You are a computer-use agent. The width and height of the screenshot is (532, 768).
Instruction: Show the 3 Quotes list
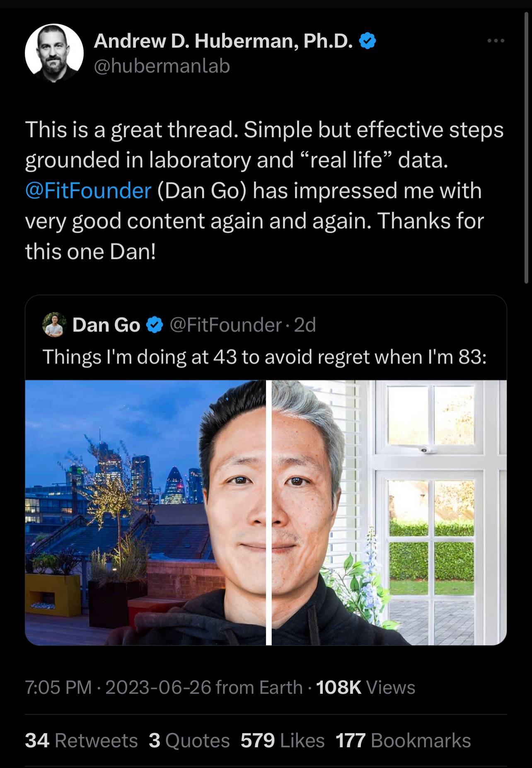[x=189, y=740]
